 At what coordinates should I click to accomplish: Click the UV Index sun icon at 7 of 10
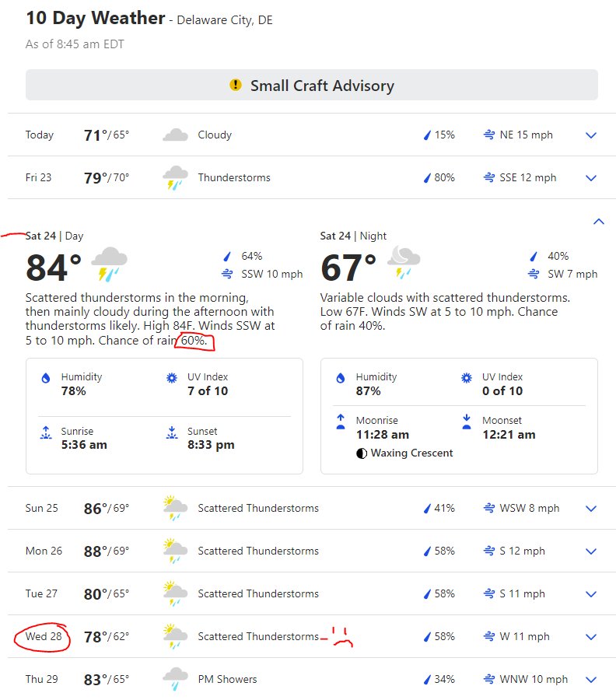[172, 378]
